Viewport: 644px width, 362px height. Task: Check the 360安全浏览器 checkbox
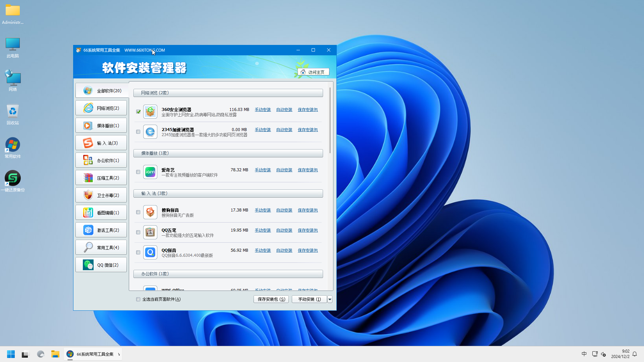138,112
